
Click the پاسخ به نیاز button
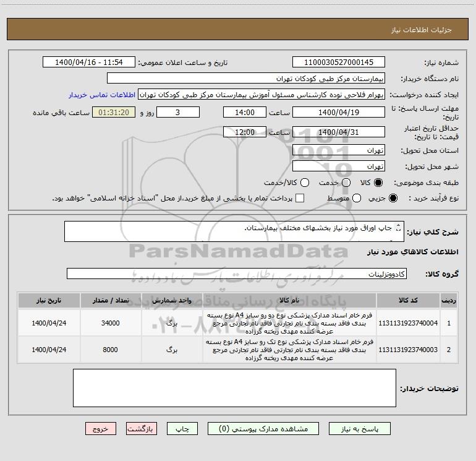(360, 429)
